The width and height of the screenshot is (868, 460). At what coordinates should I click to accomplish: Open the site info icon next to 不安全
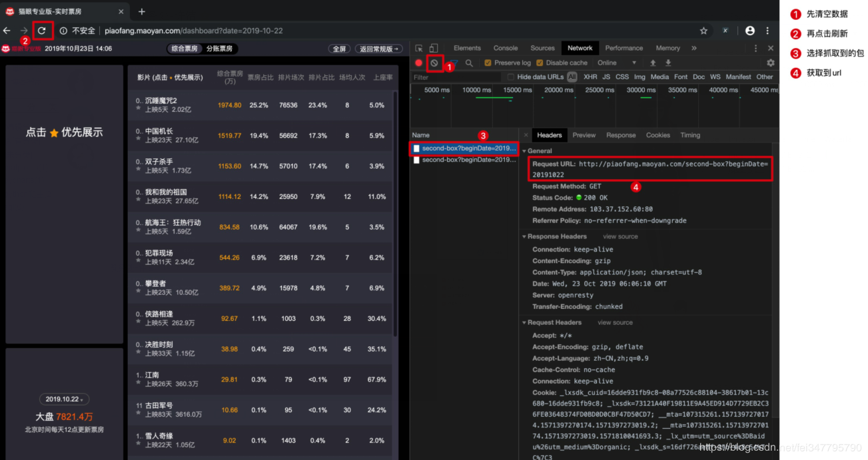63,31
